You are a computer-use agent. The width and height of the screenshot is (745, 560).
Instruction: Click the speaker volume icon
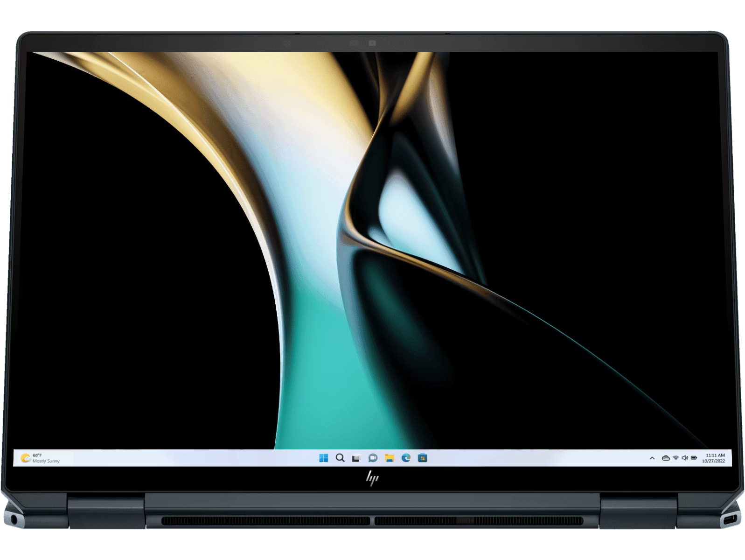[x=684, y=458]
